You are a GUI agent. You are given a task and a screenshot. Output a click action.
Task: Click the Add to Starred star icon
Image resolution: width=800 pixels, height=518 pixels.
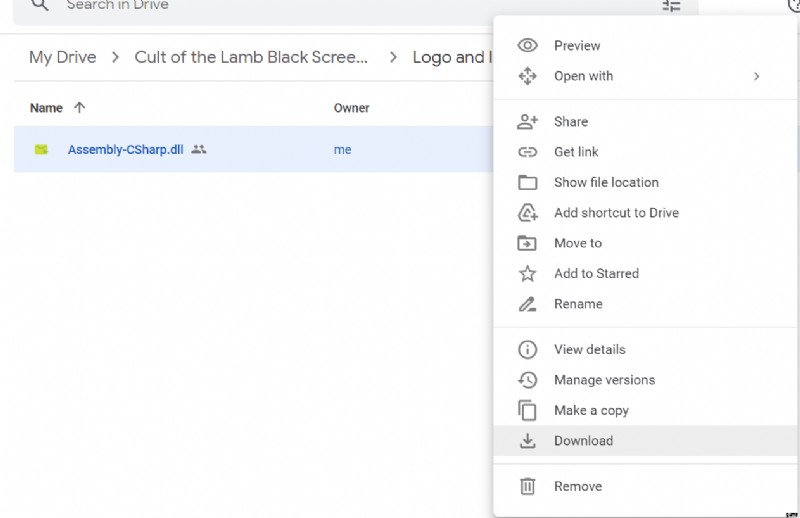point(527,273)
